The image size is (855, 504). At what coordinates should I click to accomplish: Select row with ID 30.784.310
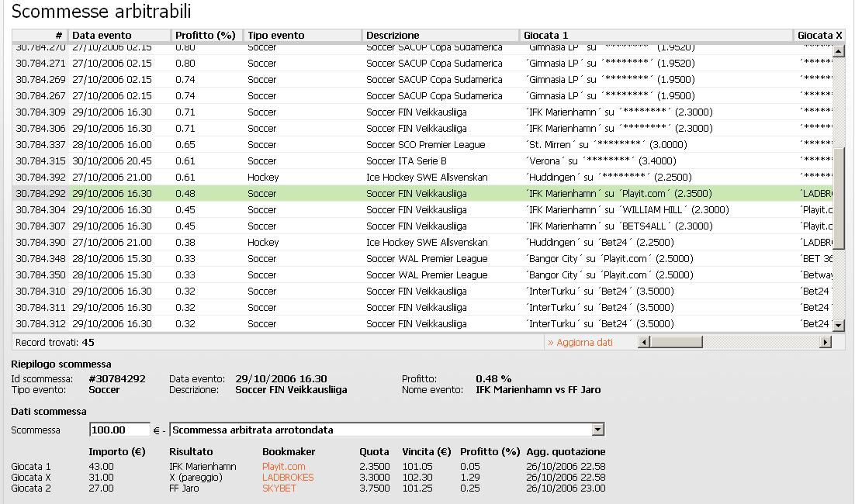[422, 292]
